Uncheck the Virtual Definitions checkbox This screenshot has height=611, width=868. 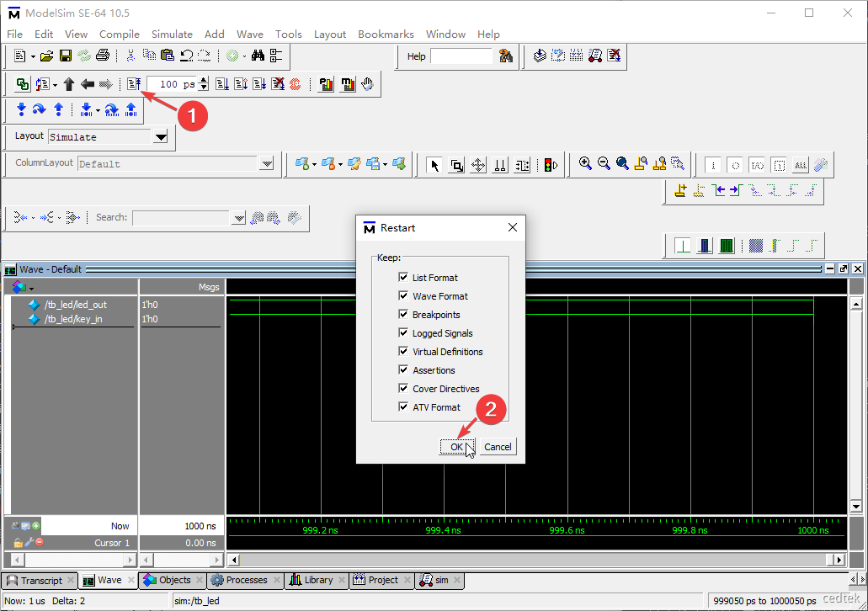[x=403, y=352]
